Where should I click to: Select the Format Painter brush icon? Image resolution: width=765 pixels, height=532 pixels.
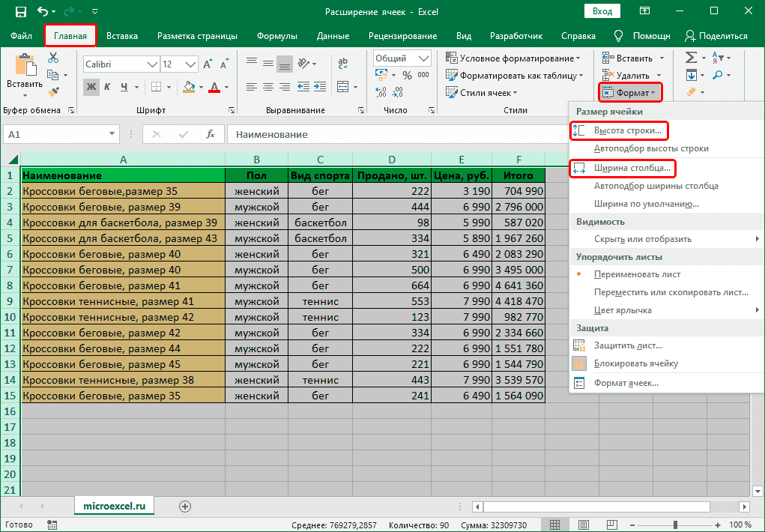coord(53,91)
